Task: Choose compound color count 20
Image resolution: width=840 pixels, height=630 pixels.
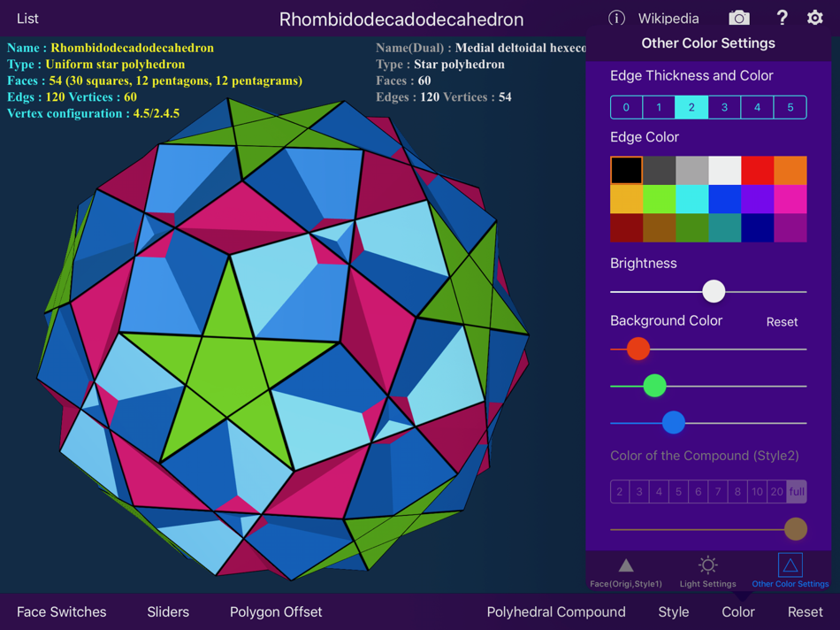Action: 777,492
